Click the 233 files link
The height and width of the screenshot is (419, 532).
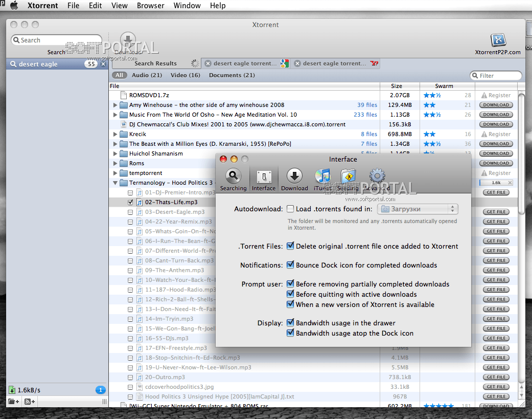click(365, 115)
